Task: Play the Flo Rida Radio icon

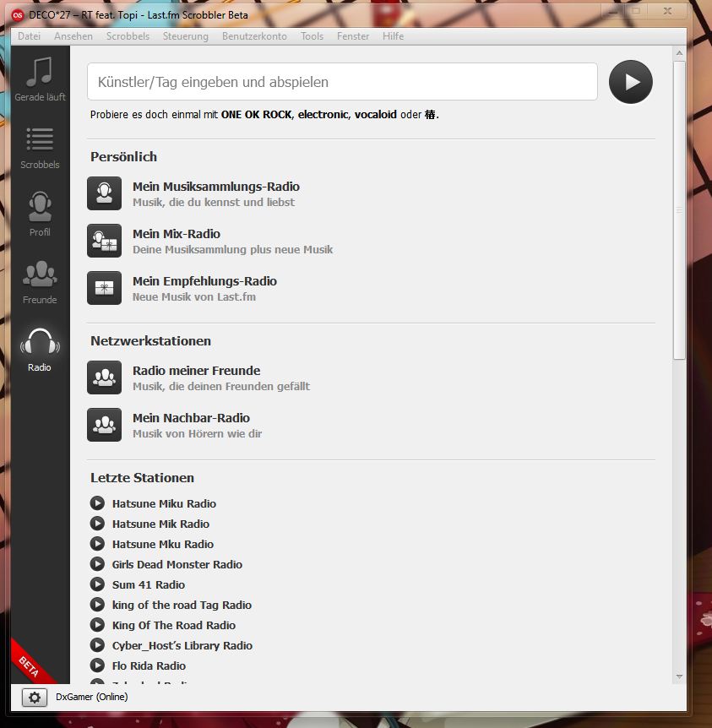Action: click(97, 666)
